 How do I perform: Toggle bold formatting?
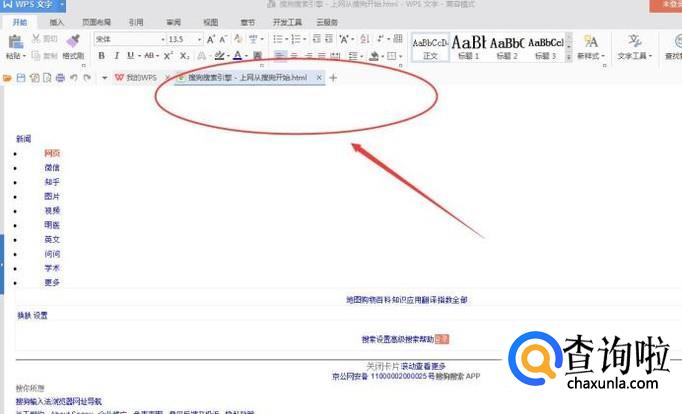pos(101,56)
